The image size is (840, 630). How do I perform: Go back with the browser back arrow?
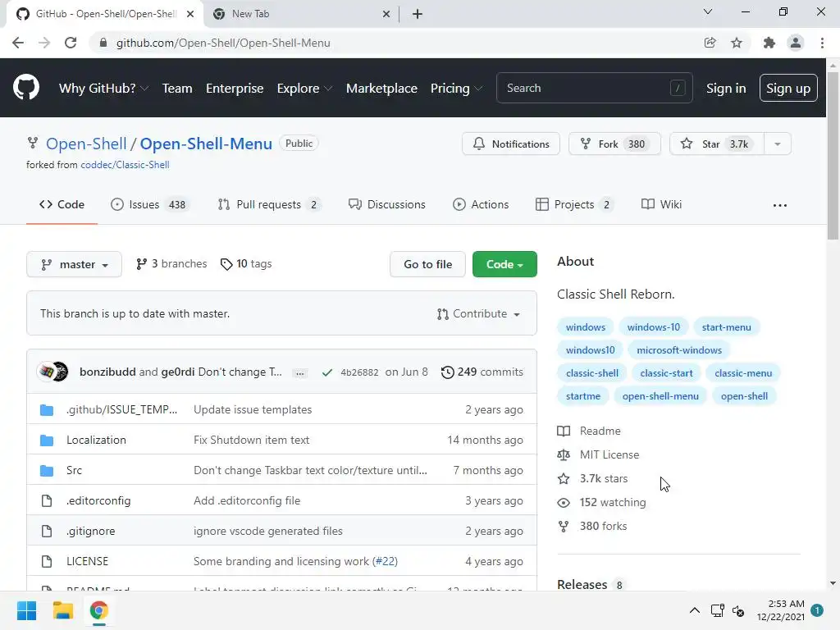(x=18, y=43)
